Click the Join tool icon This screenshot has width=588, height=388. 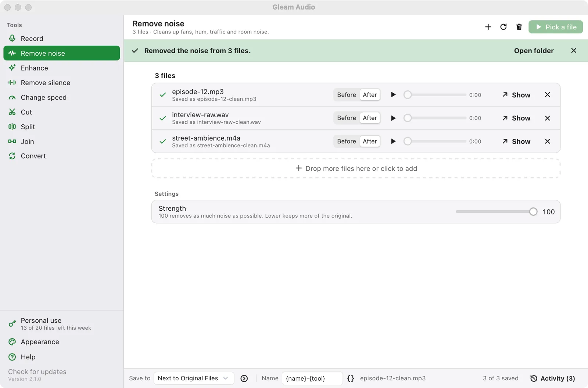(12, 141)
